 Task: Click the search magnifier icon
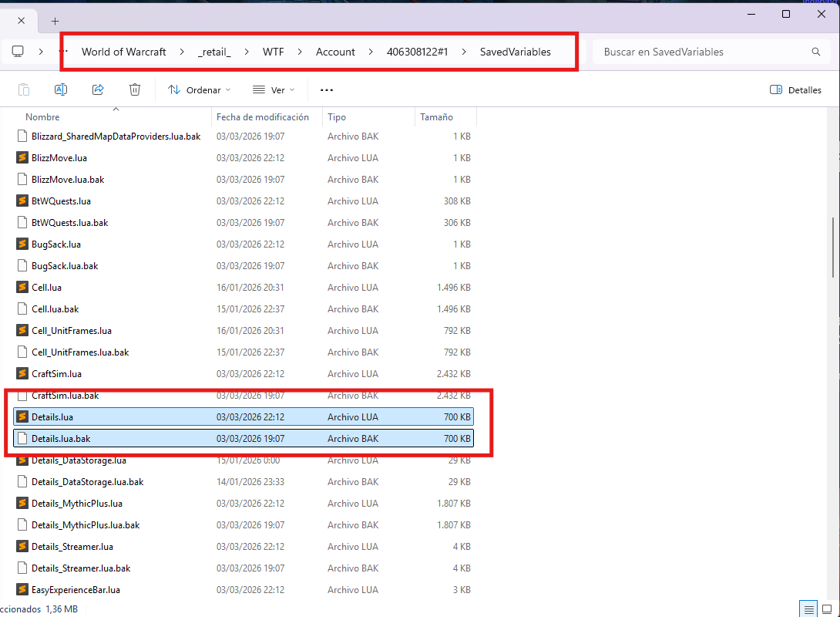tap(816, 52)
